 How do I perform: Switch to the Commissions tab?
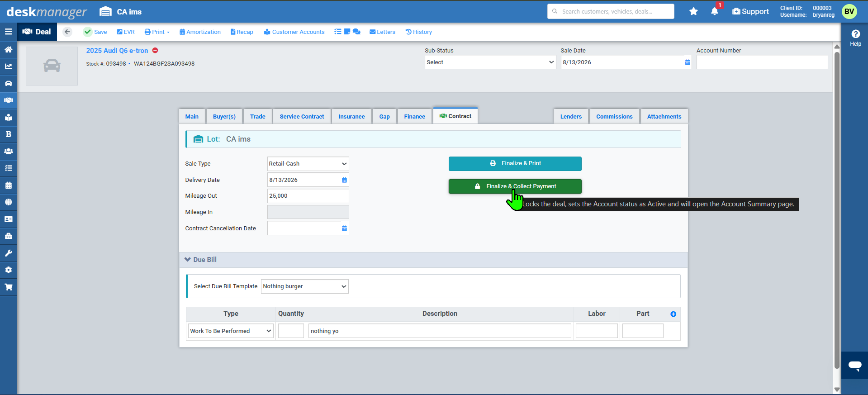[614, 116]
